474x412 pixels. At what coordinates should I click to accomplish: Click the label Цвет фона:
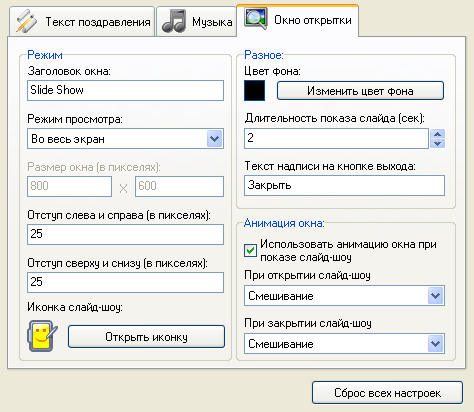click(x=272, y=71)
